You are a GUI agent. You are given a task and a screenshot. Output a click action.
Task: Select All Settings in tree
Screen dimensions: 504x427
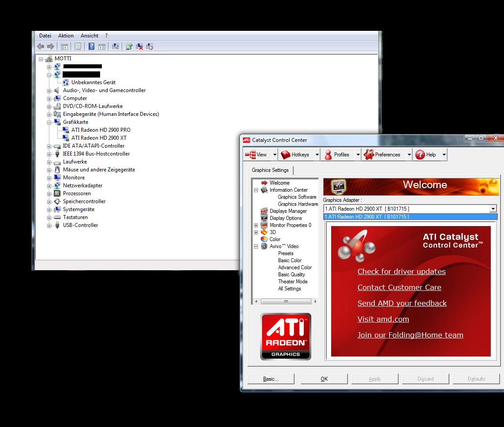tap(289, 289)
